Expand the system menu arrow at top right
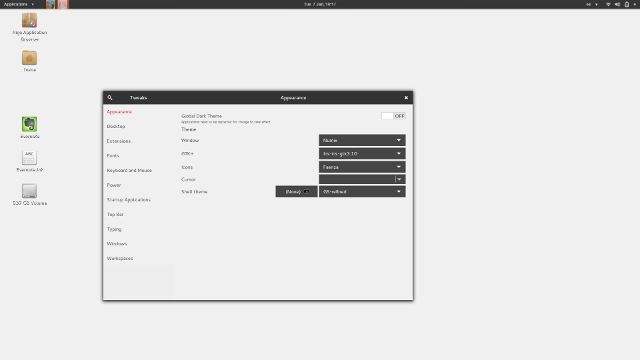 click(635, 4)
